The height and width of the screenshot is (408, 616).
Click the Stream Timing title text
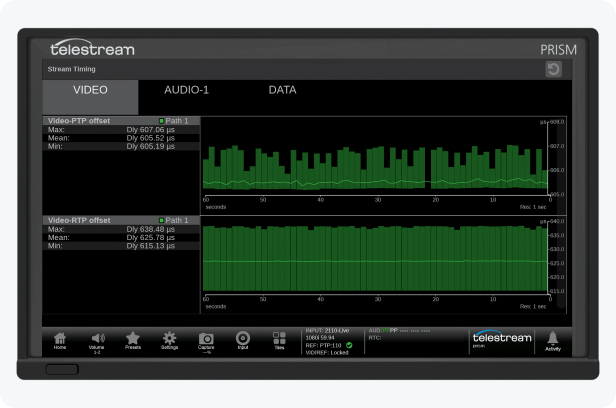click(x=72, y=69)
